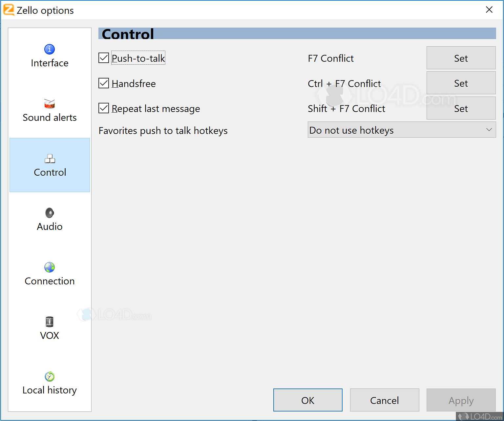Set a hotkey for Repeat last message
This screenshot has height=421, width=504.
pos(461,108)
